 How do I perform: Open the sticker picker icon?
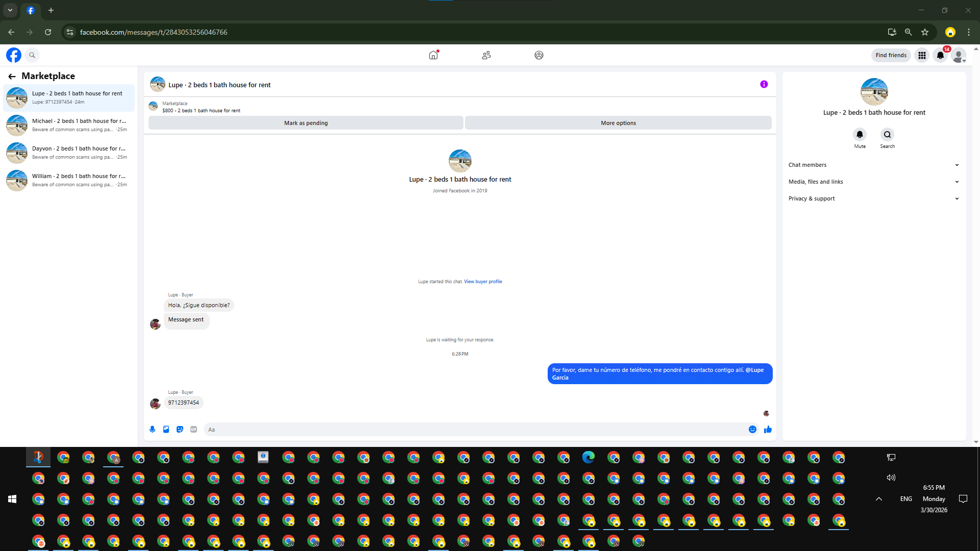pyautogui.click(x=180, y=430)
